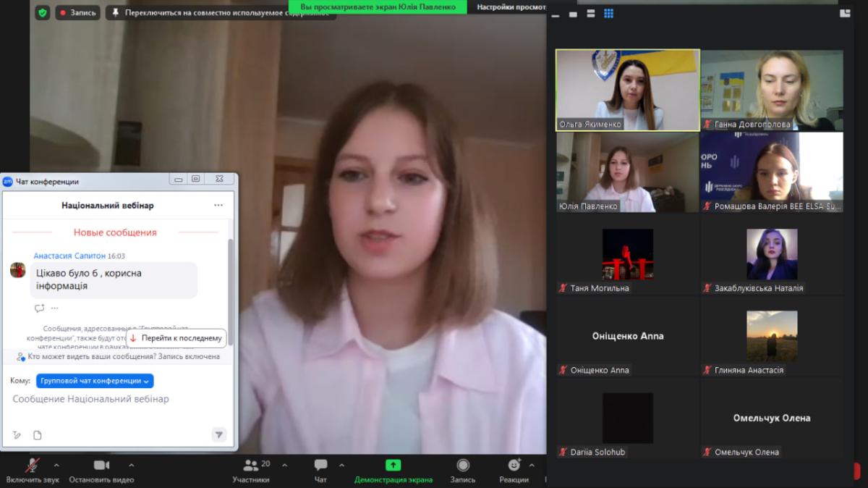Open the Групповой чат конференции recipient dropdown

pos(95,381)
